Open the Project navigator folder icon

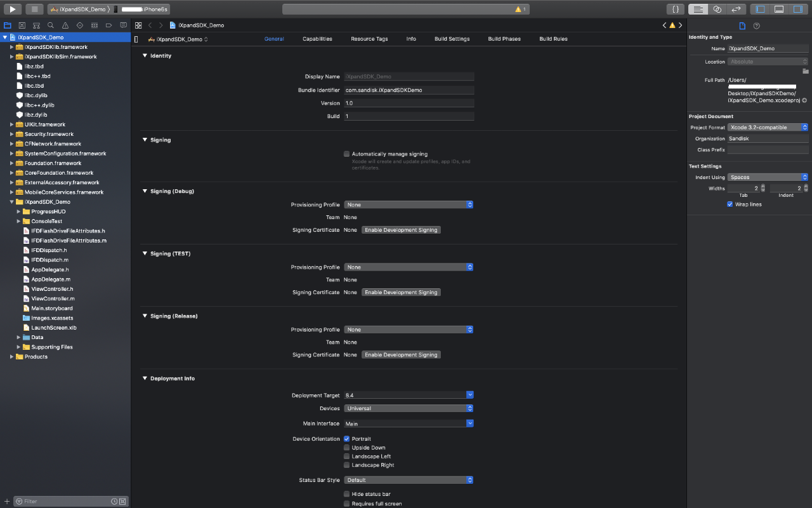click(x=8, y=25)
